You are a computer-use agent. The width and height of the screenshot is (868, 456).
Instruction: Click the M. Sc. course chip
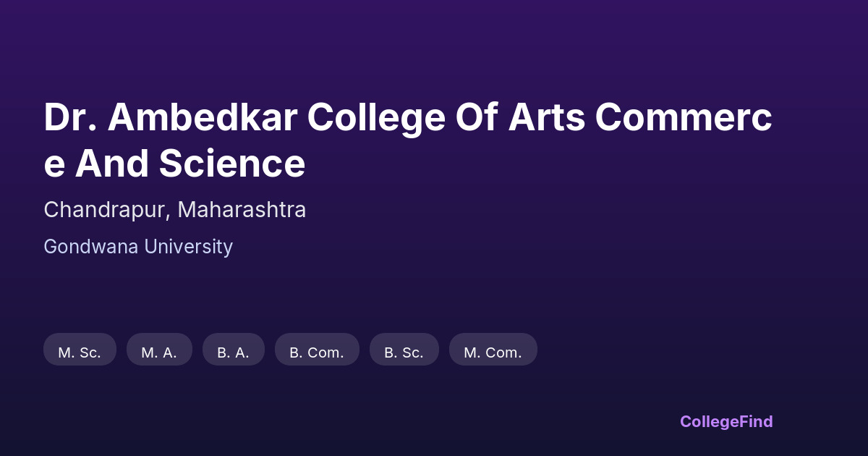(80, 352)
